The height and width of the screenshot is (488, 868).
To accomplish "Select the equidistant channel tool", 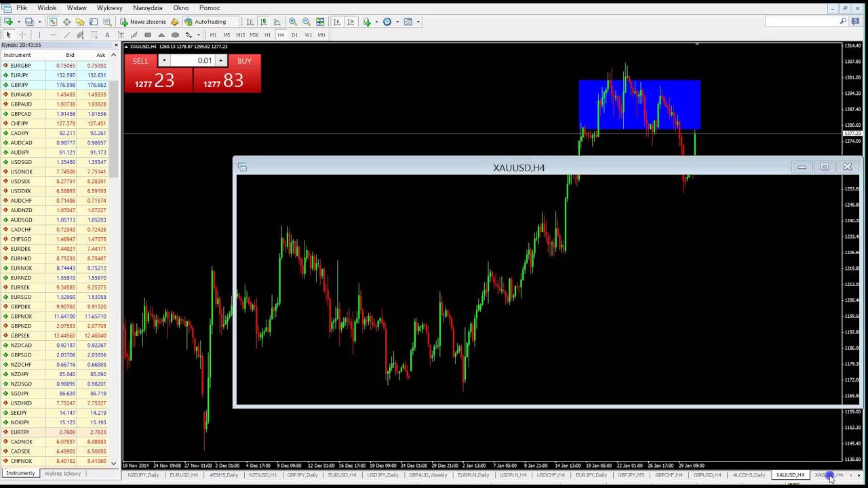I will [80, 35].
